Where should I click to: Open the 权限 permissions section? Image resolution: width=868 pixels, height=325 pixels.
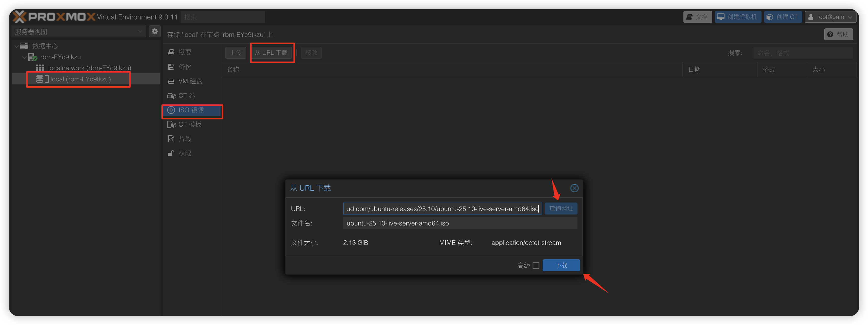tap(185, 153)
